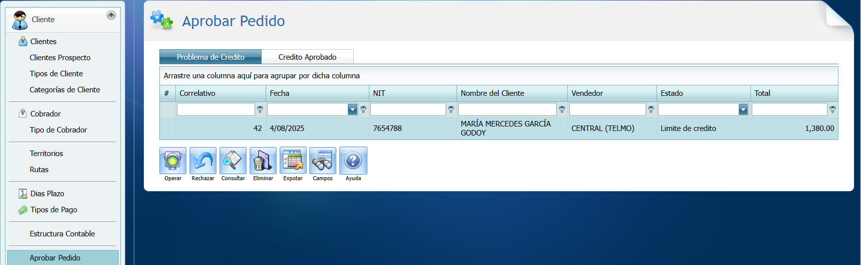This screenshot has height=265, width=868.
Task: Click the Rechazar undo arrow icon
Action: (x=203, y=161)
